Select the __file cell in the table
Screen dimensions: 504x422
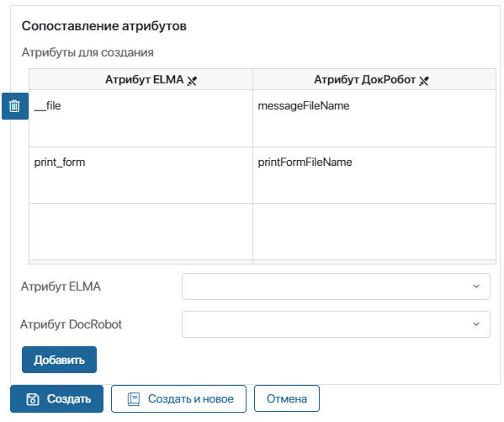coord(141,119)
